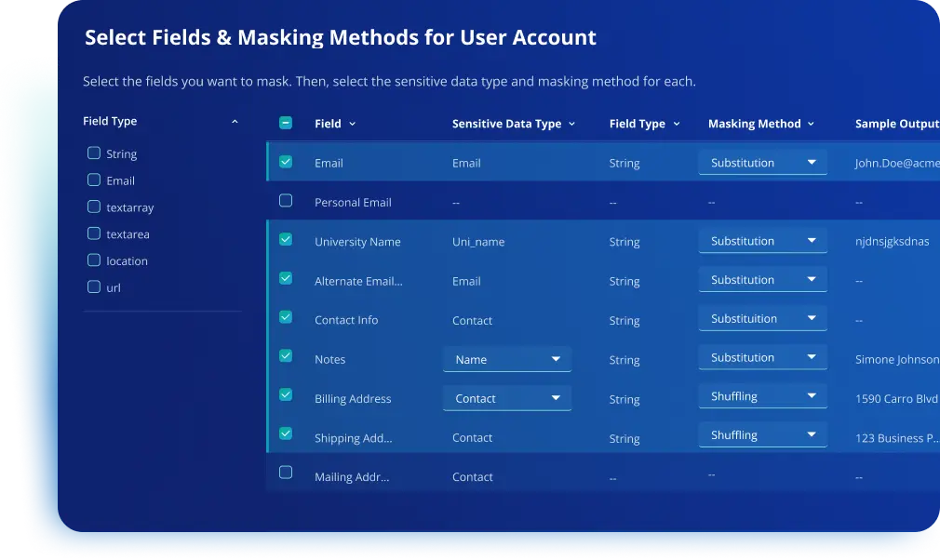Check the textarray filter checkbox
Viewport: 940px width, 560px height.
pos(94,207)
